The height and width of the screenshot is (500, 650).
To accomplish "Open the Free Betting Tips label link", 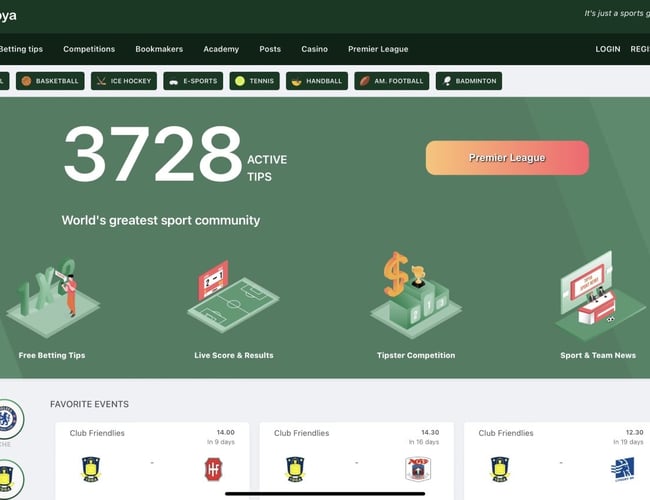I will point(52,355).
